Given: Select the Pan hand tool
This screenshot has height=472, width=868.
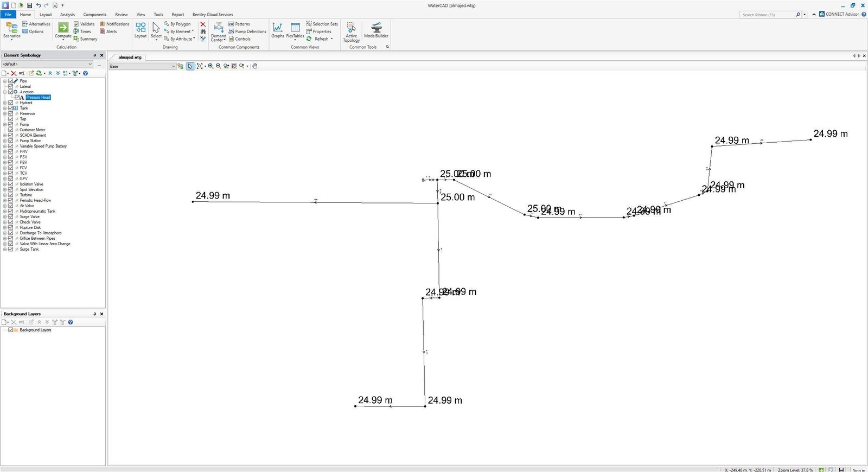Looking at the screenshot, I should click(254, 66).
